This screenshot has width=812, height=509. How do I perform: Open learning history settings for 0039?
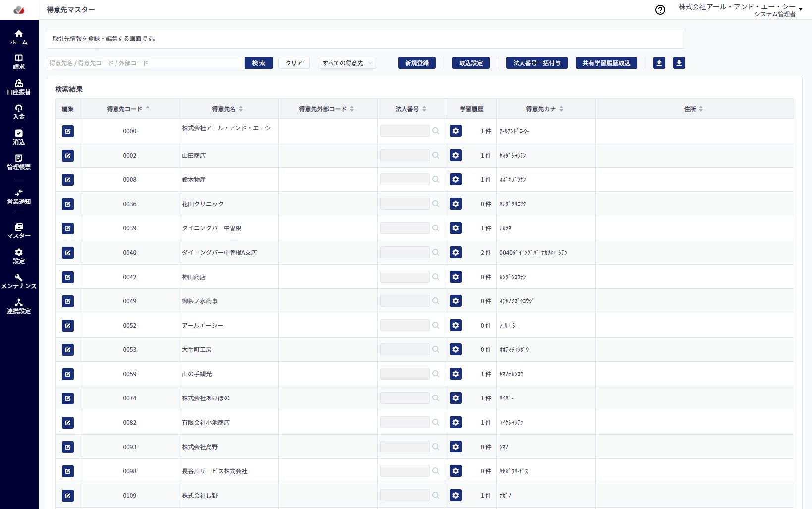[456, 228]
